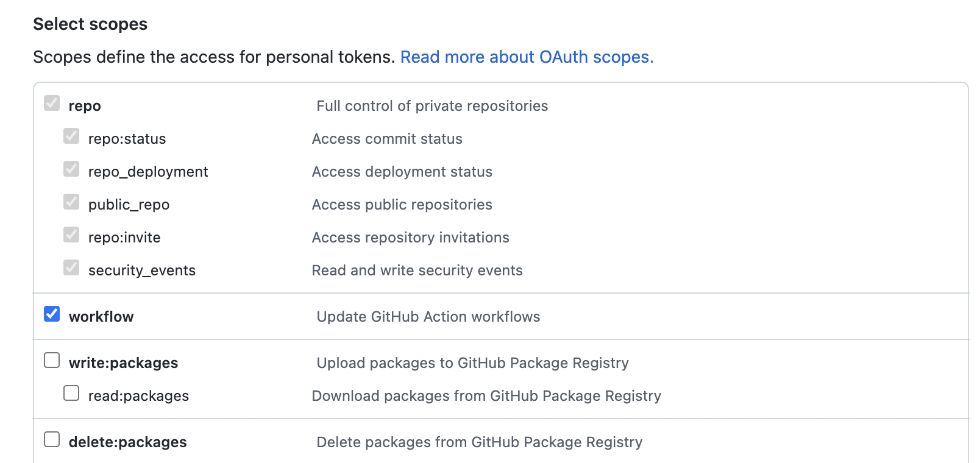Click the delete:packages label text
980x463 pixels.
pos(128,442)
